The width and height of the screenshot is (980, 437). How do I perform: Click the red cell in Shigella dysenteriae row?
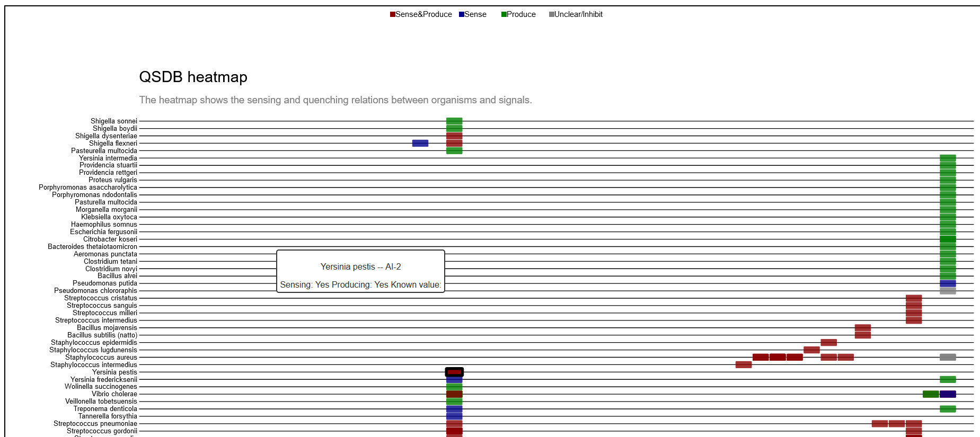pyautogui.click(x=454, y=136)
